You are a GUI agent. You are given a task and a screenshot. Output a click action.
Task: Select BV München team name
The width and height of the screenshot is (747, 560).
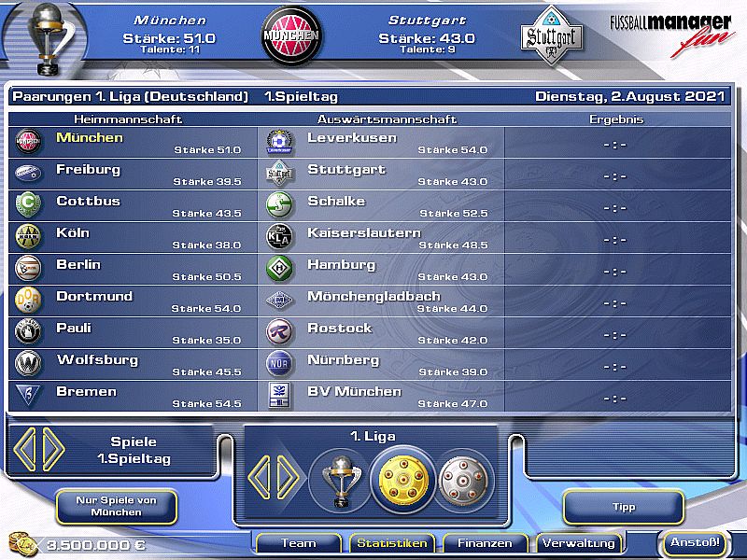pyautogui.click(x=355, y=391)
